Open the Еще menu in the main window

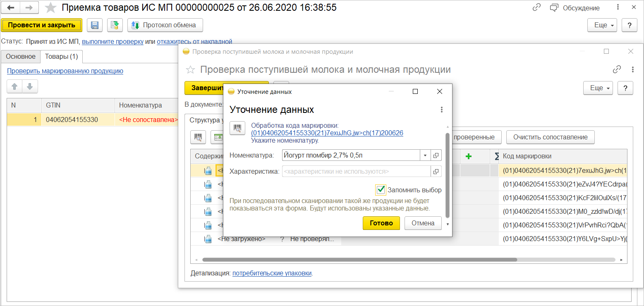tap(602, 25)
